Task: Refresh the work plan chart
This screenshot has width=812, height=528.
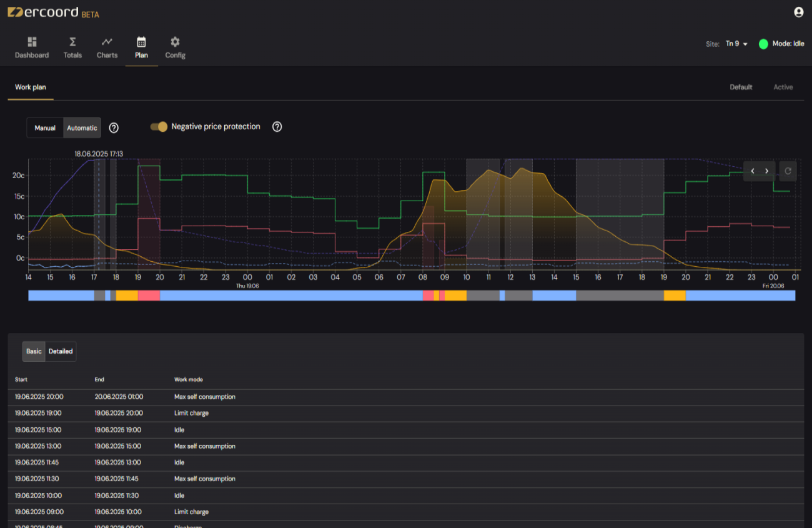Action: 788,171
